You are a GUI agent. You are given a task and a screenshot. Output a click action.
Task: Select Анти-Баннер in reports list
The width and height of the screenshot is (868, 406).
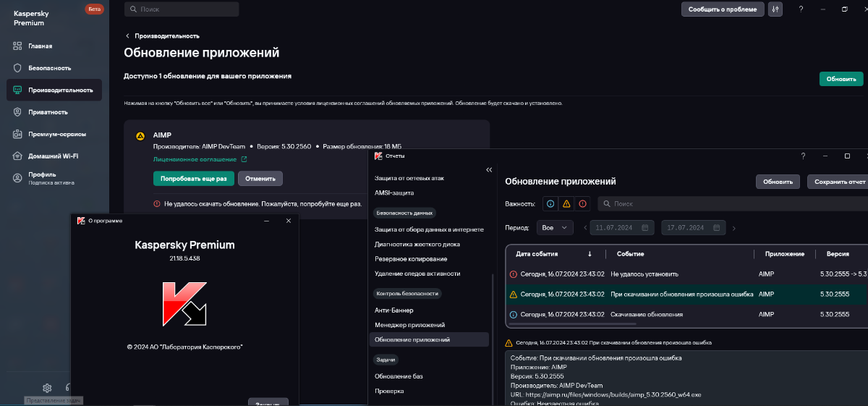394,310
